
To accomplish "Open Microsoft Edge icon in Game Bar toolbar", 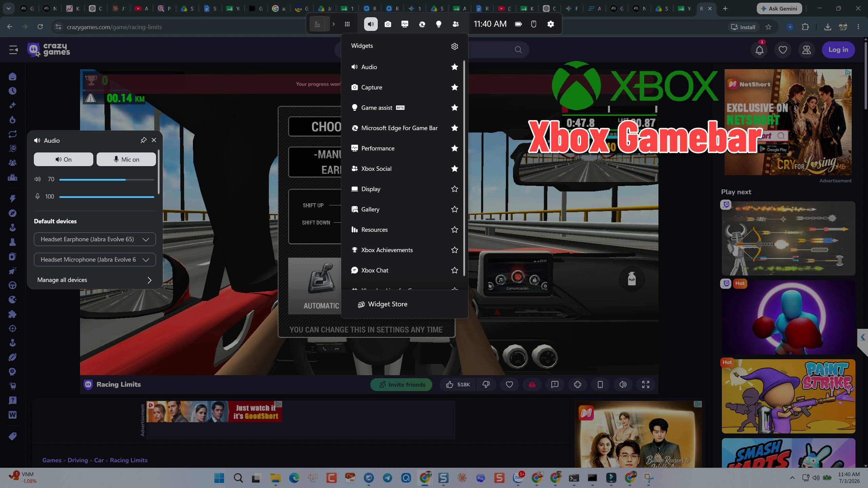I will tap(422, 24).
